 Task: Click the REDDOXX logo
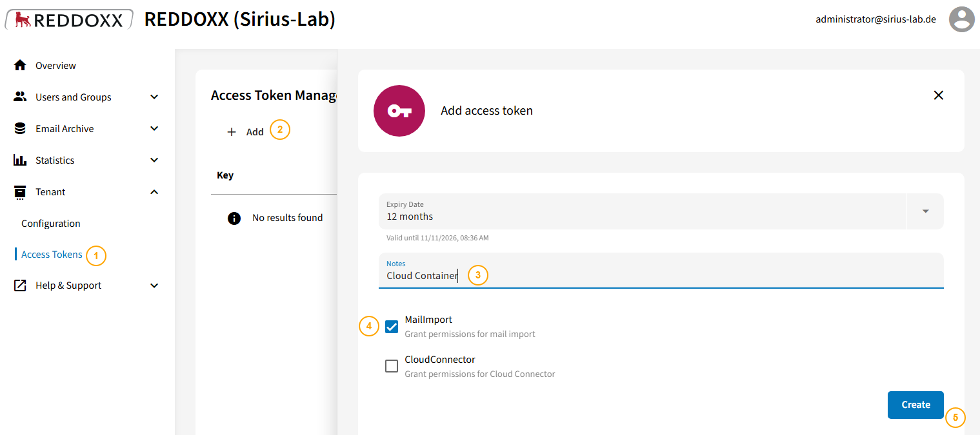tap(69, 19)
